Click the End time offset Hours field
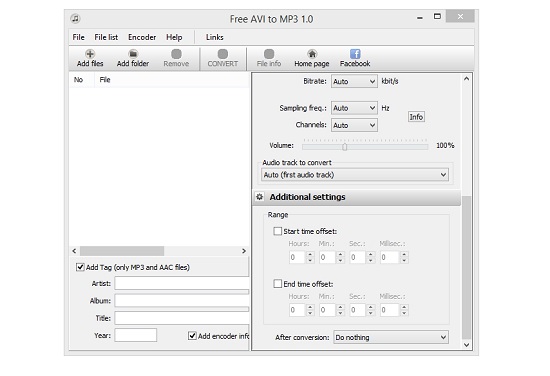The width and height of the screenshot is (550, 376). pyautogui.click(x=297, y=310)
